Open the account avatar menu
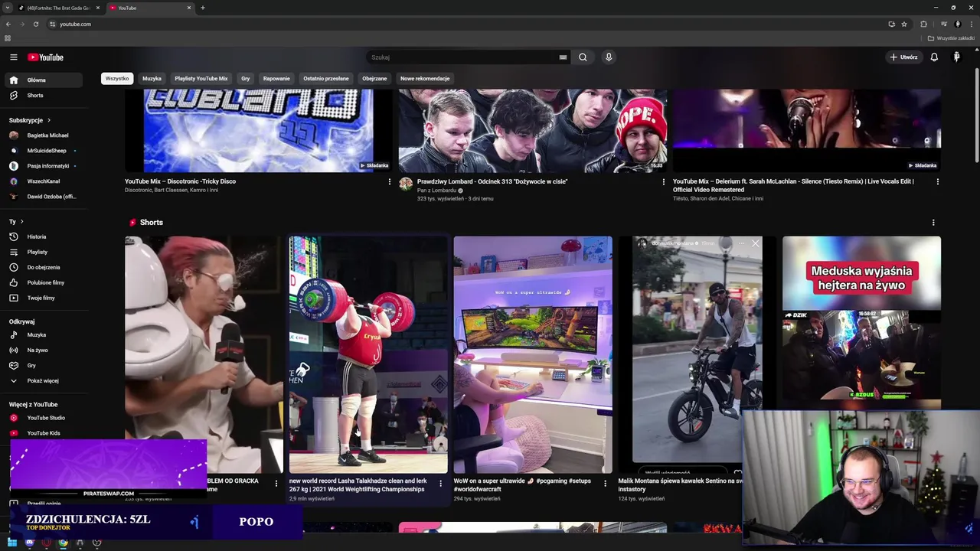This screenshot has height=551, width=980. coord(956,57)
